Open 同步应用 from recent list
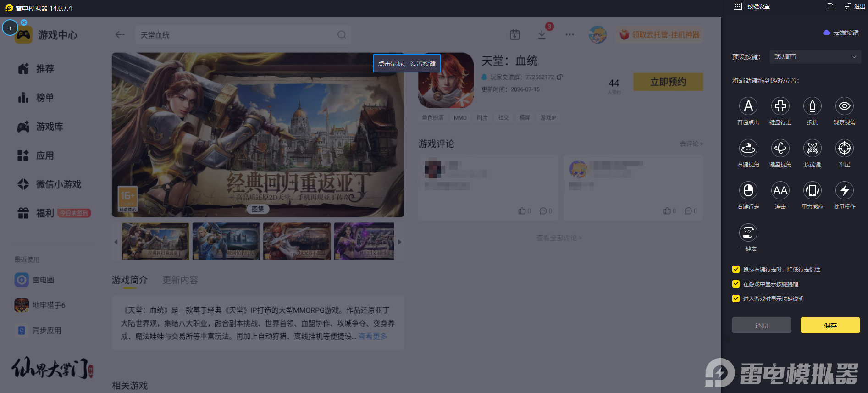868x393 pixels. [x=38, y=330]
